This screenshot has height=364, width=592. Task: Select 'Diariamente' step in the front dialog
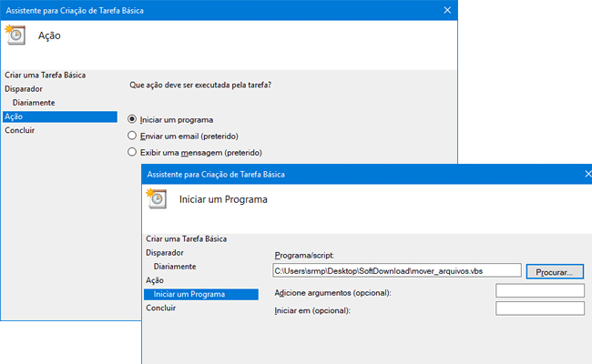click(175, 266)
